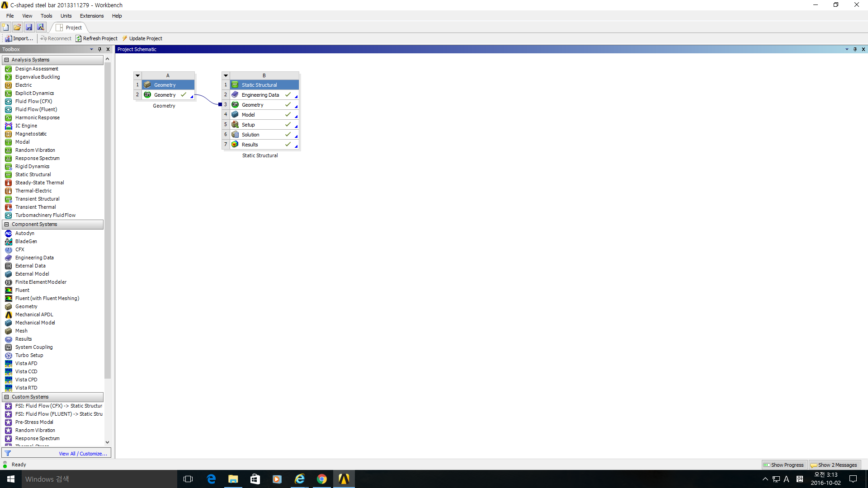Click the Save project toolbar icon
The height and width of the screenshot is (488, 868).
click(x=29, y=27)
